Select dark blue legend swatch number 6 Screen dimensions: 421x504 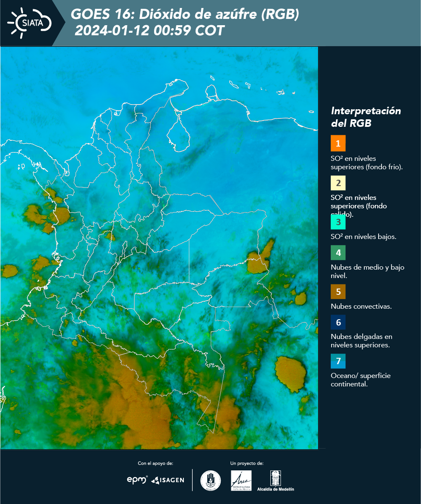(338, 323)
